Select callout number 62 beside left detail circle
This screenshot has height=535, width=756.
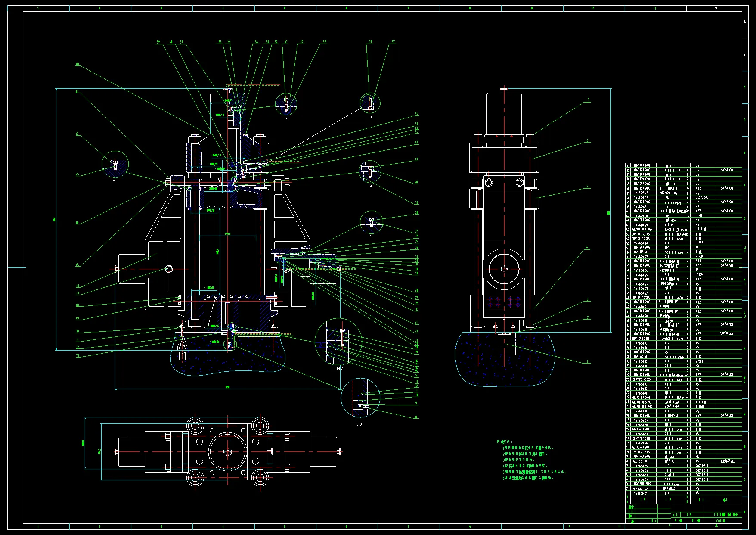[77, 134]
